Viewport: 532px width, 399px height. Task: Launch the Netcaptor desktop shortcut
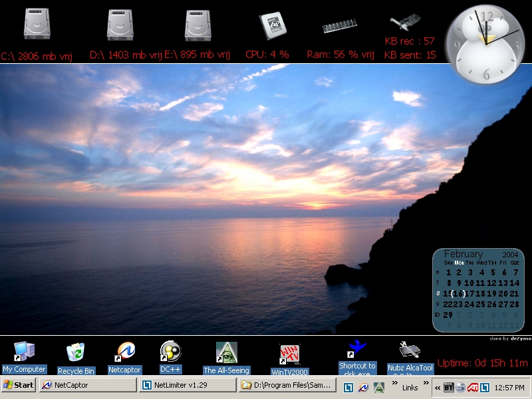(x=124, y=358)
